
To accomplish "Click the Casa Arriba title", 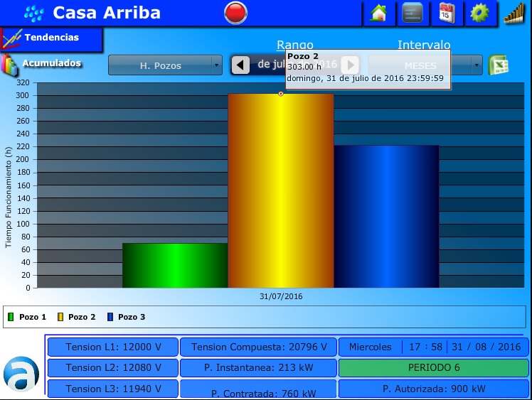I will point(107,13).
